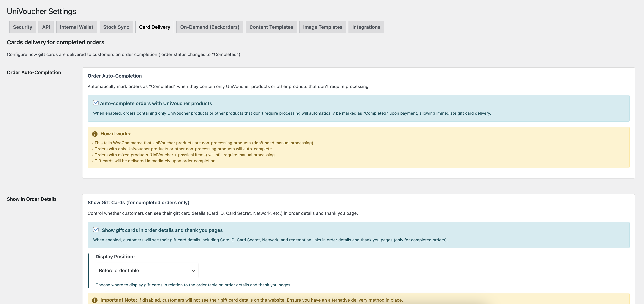Toggle Auto-complete orders with UniVoucher products checkbox
This screenshot has width=644, height=304.
pos(96,103)
